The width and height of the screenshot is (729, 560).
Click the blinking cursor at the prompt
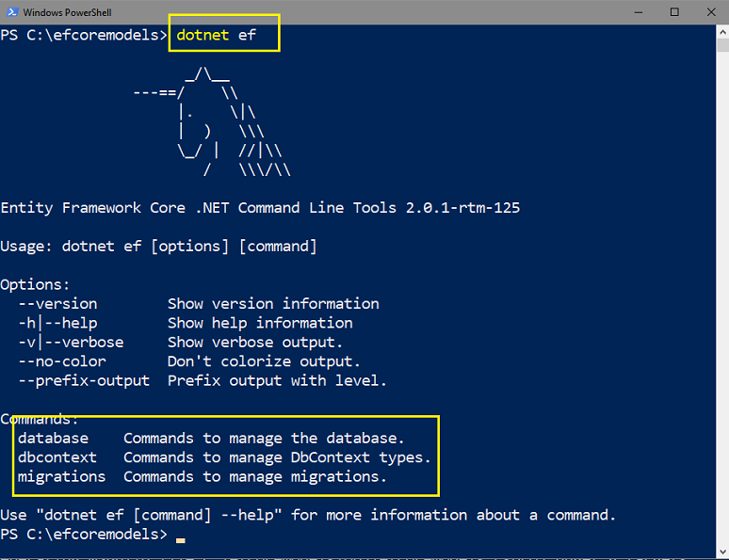coord(181,540)
